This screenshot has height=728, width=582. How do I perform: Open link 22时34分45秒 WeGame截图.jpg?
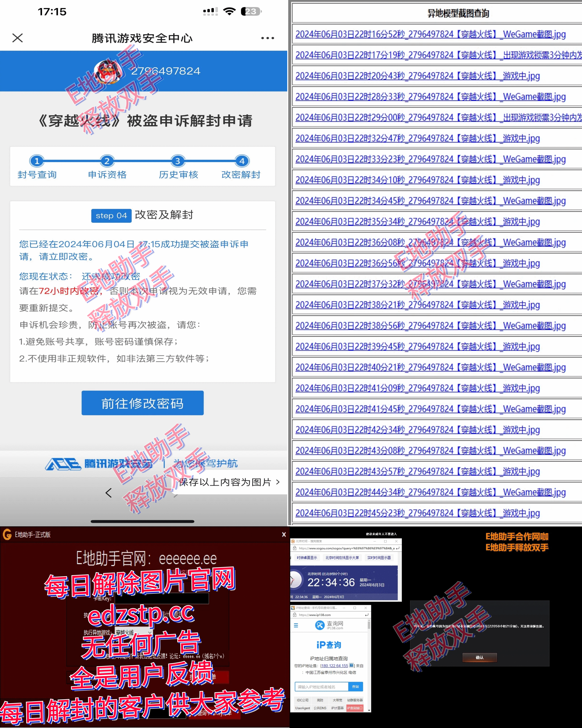point(431,201)
